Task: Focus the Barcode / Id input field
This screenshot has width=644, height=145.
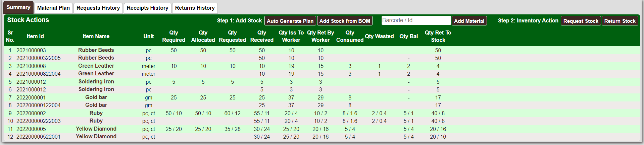Action: [x=416, y=20]
